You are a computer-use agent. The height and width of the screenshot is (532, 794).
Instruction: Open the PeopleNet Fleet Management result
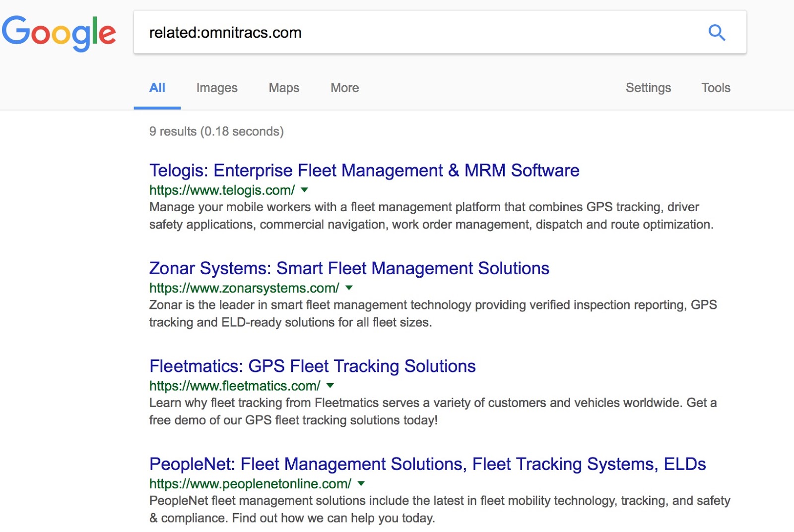(427, 464)
